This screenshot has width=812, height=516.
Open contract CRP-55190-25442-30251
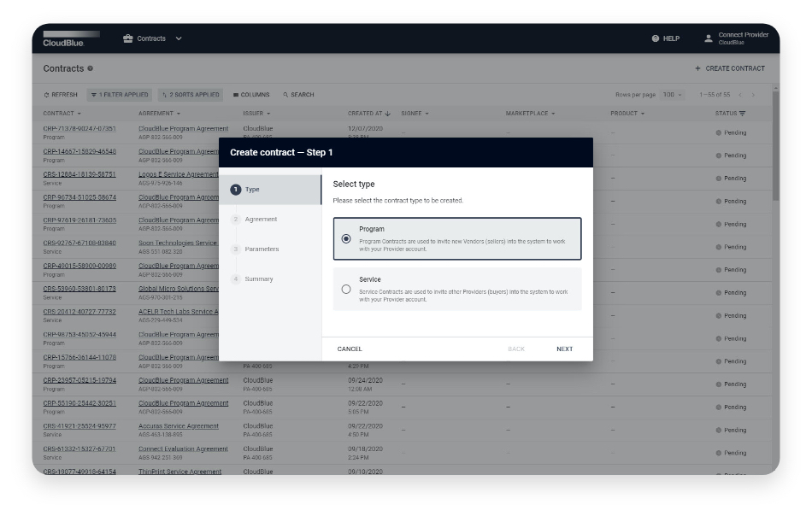click(79, 403)
